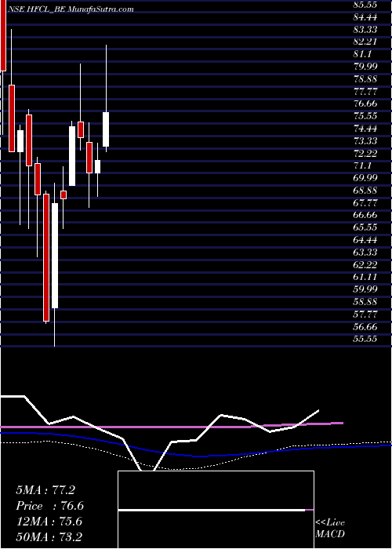Select the 84.44 price label

click(x=365, y=17)
